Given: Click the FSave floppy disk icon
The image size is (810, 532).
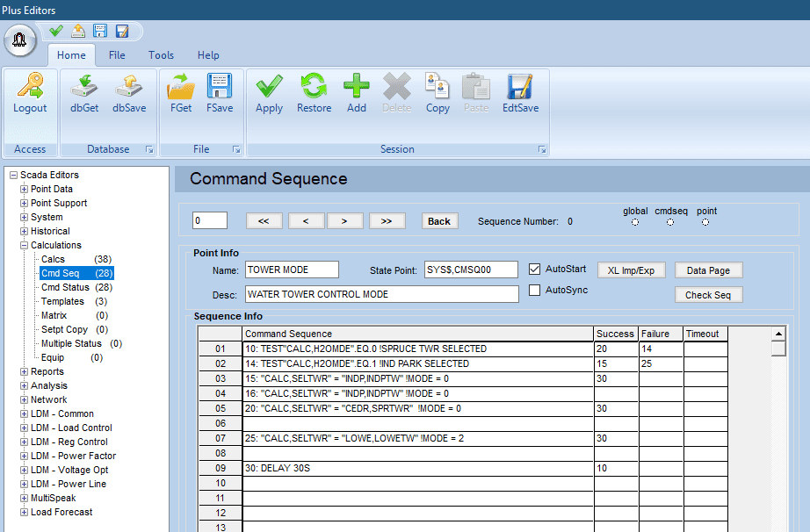Looking at the screenshot, I should [220, 86].
